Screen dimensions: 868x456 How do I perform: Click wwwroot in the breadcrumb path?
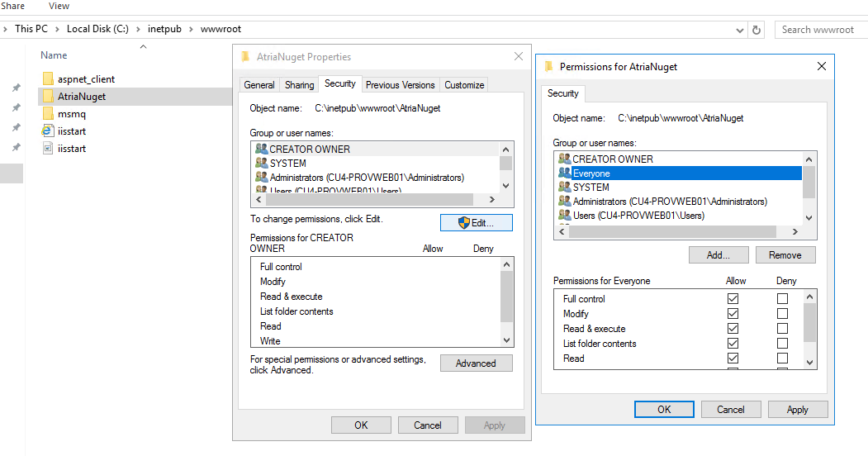[x=221, y=30]
